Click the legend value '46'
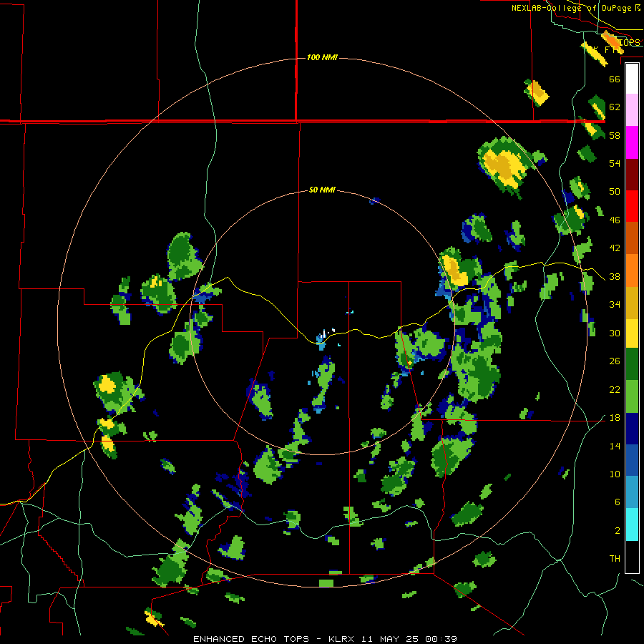The height and width of the screenshot is (644, 644). click(x=615, y=220)
